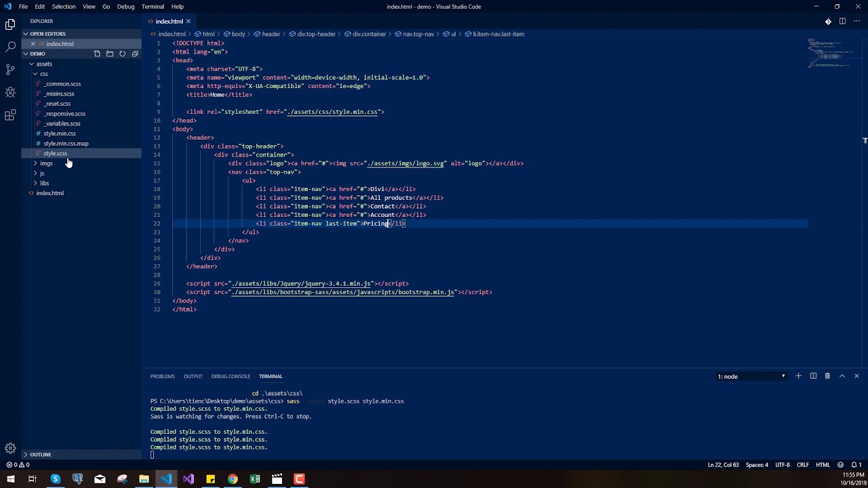
Task: Open the Debug view with bug icon
Action: coord(10,92)
